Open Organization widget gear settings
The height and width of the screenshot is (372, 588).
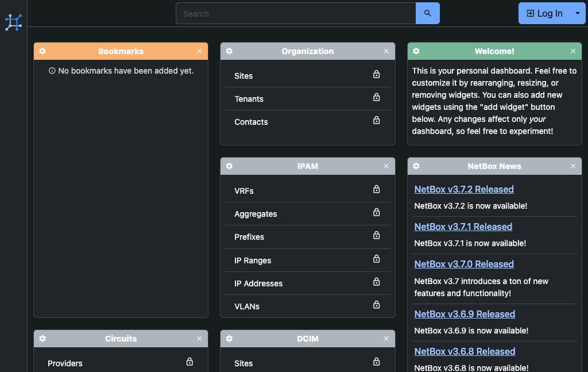(230, 51)
